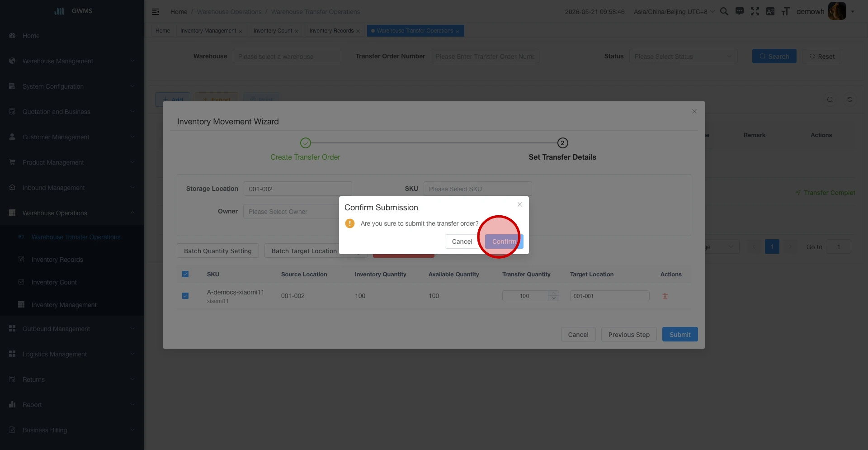Click Batch Quantity Setting button
The width and height of the screenshot is (868, 450).
coord(217,251)
